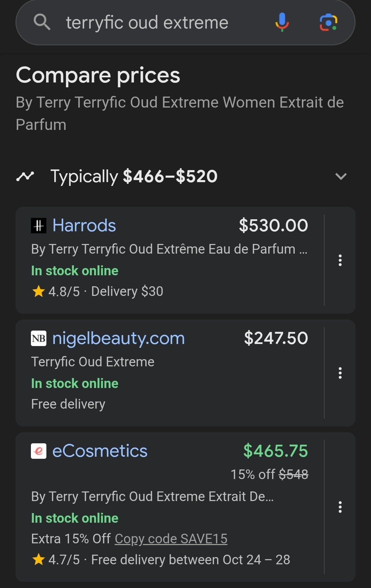Tap the price trend graph icon
The height and width of the screenshot is (588, 371).
coord(25,176)
